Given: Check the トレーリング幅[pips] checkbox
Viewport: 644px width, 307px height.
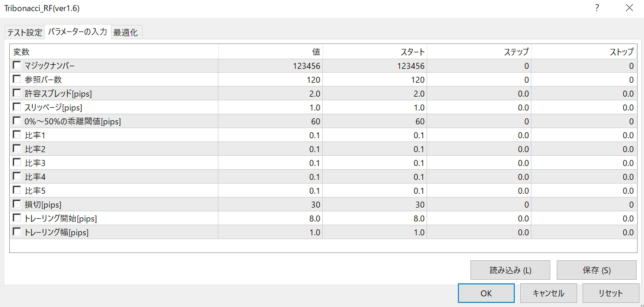Looking at the screenshot, I should tap(17, 232).
